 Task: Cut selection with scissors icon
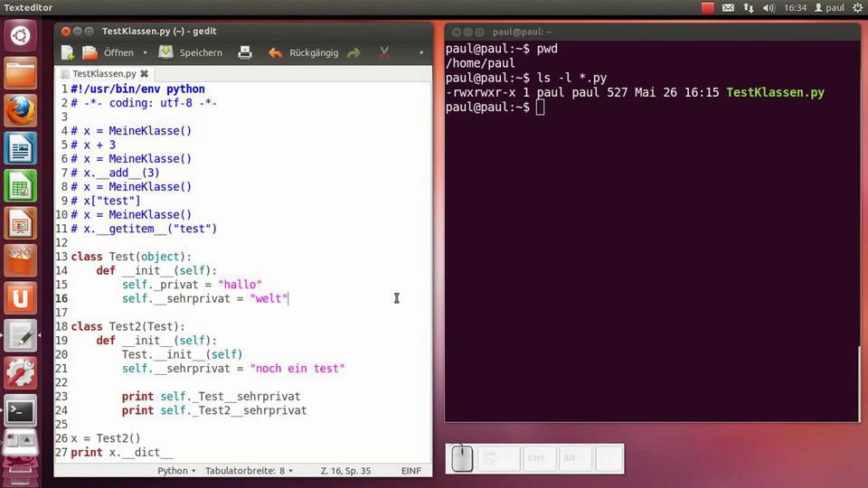[x=384, y=52]
